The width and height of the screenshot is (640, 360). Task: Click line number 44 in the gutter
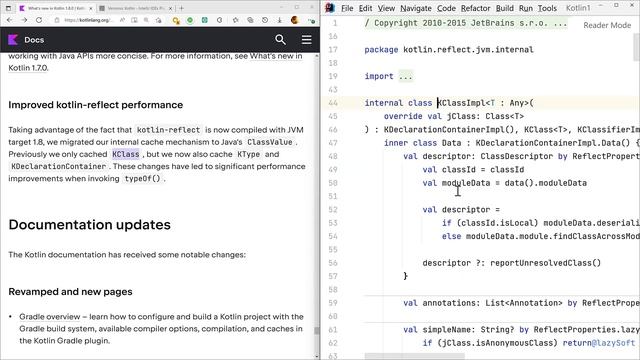(x=333, y=103)
